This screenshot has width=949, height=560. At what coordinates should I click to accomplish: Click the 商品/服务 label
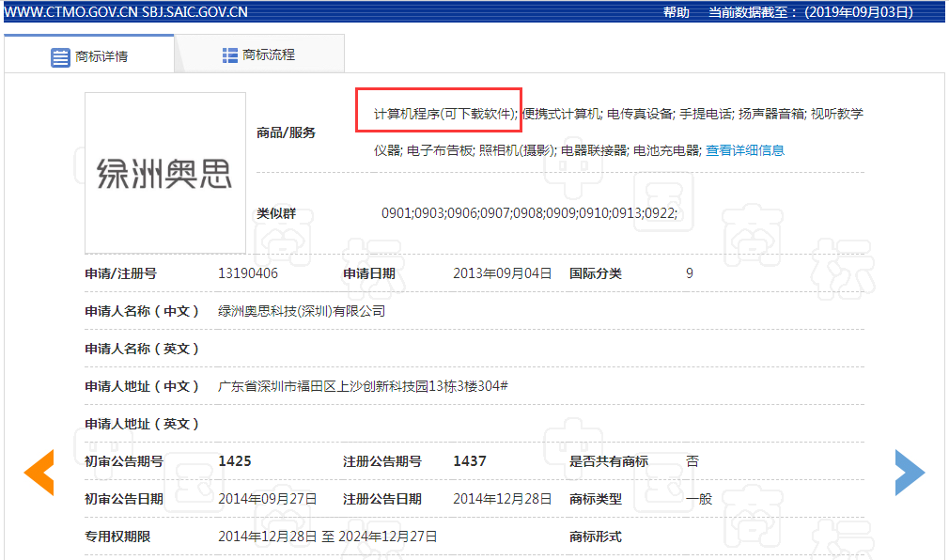point(287,132)
